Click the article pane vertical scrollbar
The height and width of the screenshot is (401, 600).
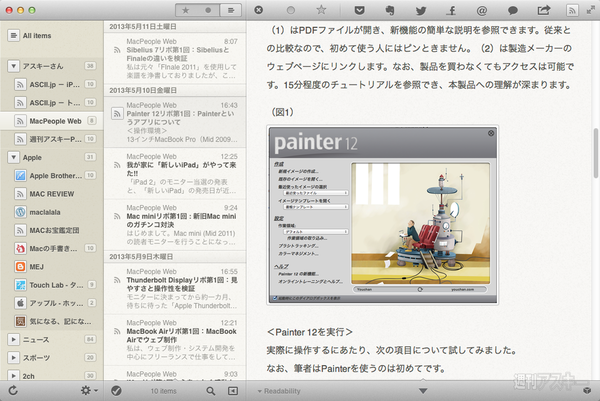click(x=595, y=153)
